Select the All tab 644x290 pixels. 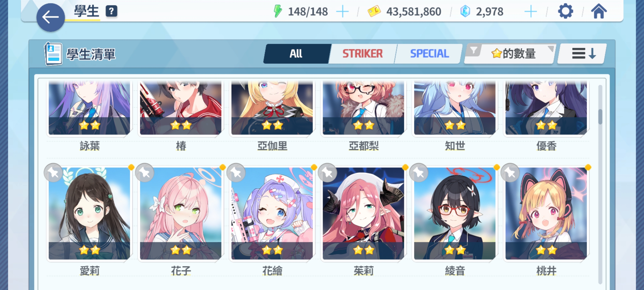[296, 54]
